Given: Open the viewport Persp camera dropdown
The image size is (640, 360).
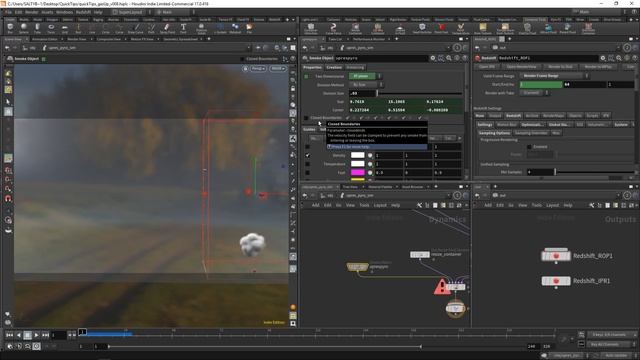Looking at the screenshot, I should click(x=258, y=69).
